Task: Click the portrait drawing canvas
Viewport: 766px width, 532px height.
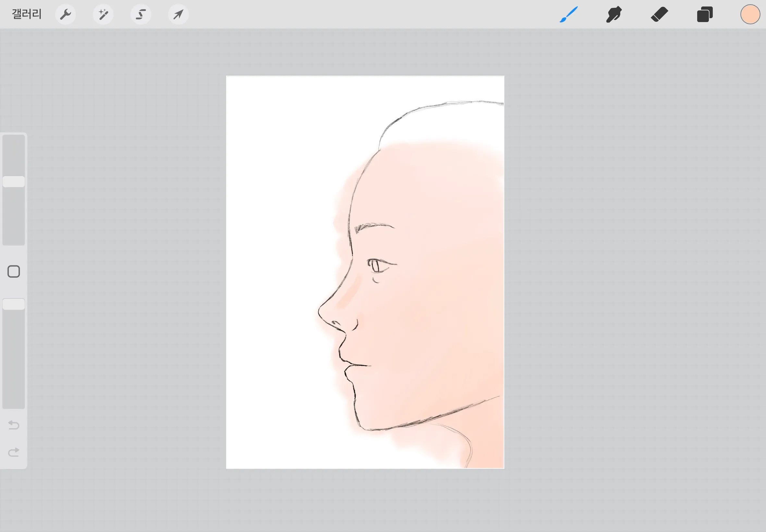Action: 365,272
